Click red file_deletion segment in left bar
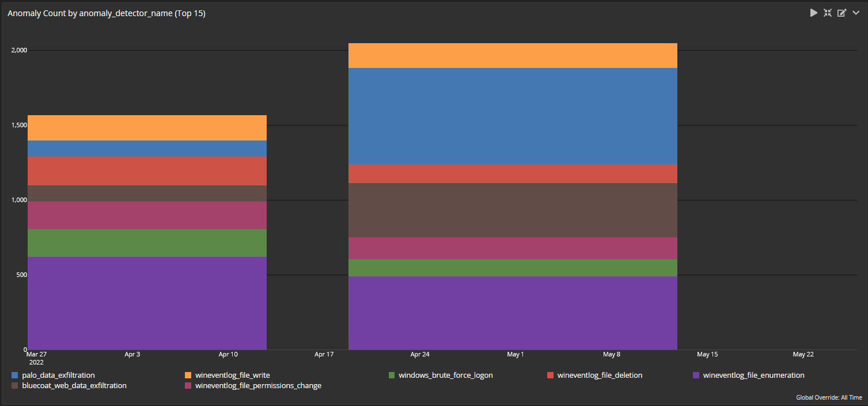 tap(147, 170)
